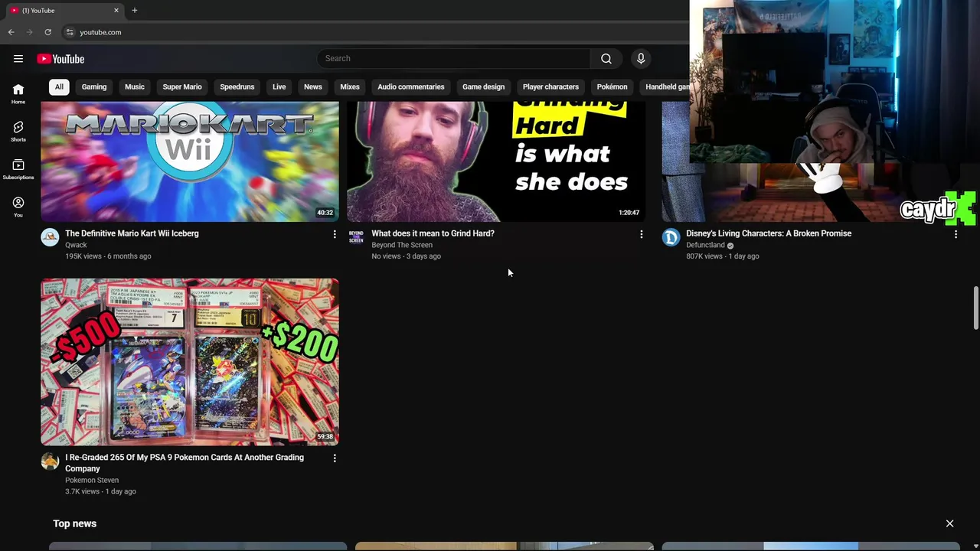The height and width of the screenshot is (551, 980).
Task: Click the magnifier search button
Action: (x=606, y=59)
